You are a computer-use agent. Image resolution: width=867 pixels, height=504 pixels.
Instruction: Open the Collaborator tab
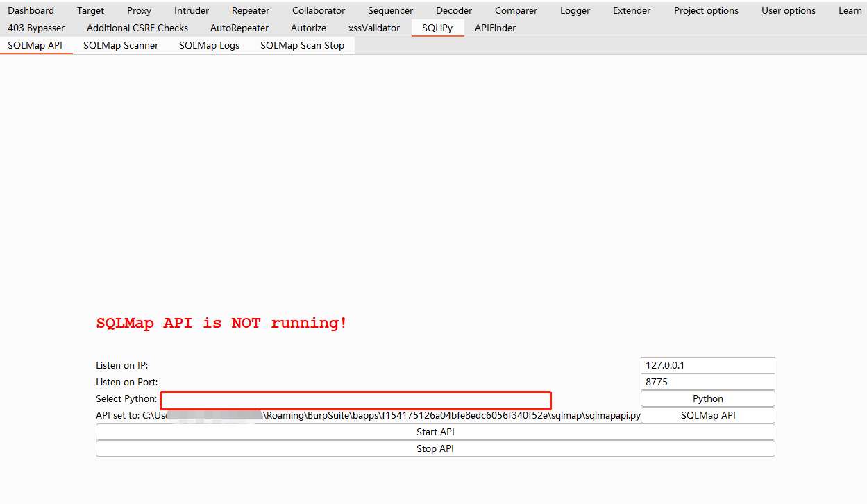pyautogui.click(x=319, y=10)
